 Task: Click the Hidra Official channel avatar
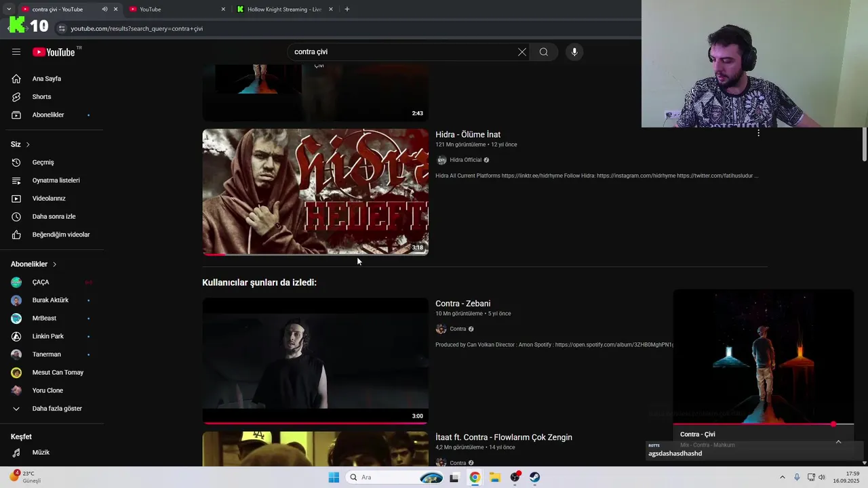point(441,160)
